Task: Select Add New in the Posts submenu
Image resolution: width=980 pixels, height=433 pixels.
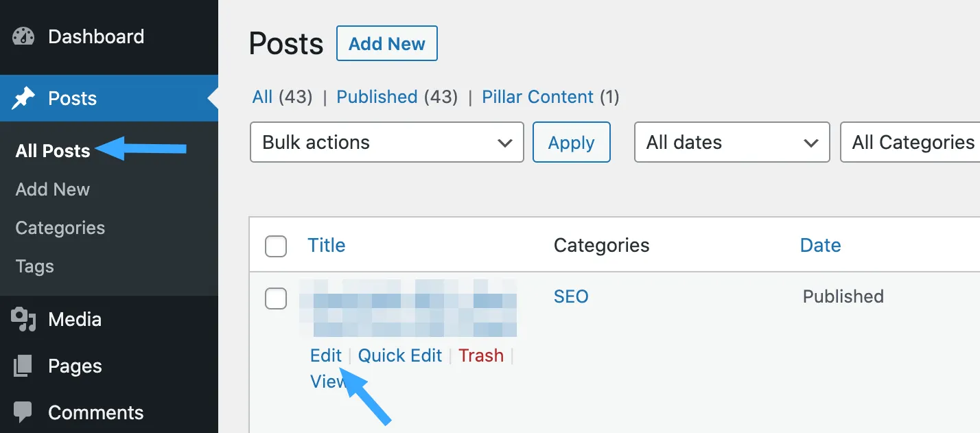Action: point(53,189)
